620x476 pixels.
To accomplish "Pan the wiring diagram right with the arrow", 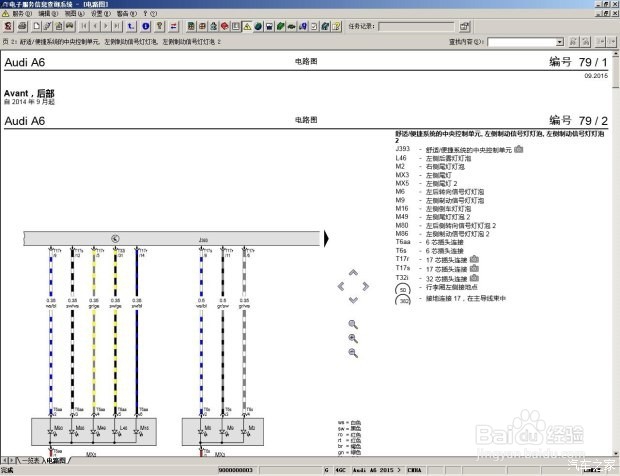I will [x=366, y=286].
